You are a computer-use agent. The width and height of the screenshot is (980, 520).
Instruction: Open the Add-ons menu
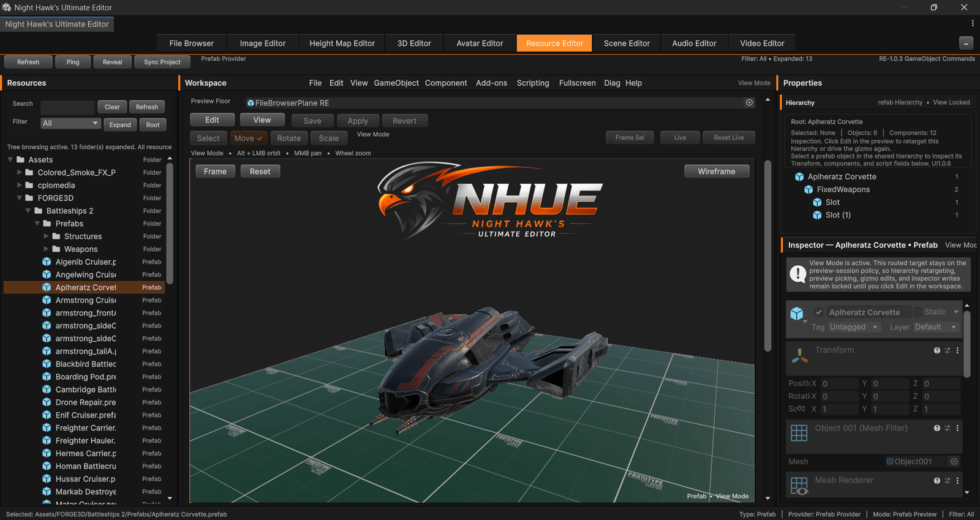point(491,83)
